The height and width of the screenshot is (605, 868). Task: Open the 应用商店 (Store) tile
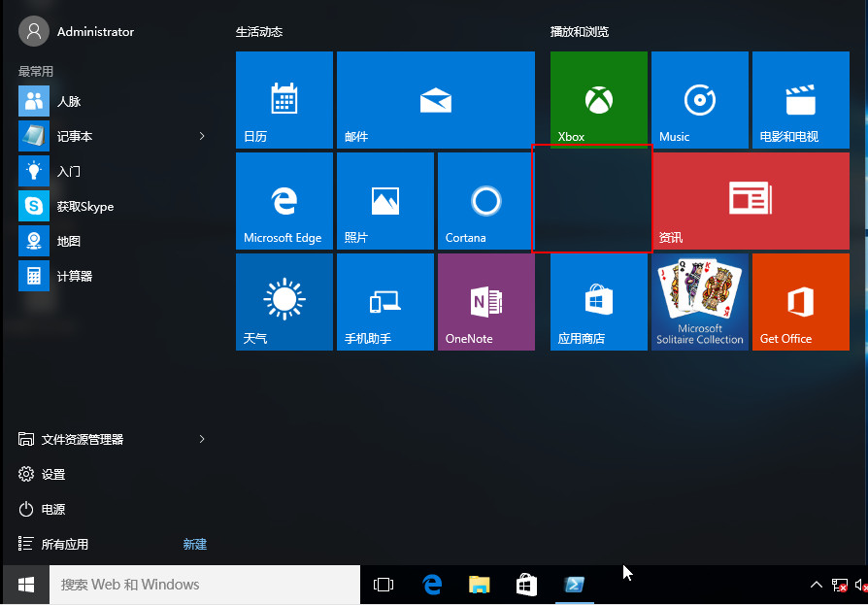598,301
